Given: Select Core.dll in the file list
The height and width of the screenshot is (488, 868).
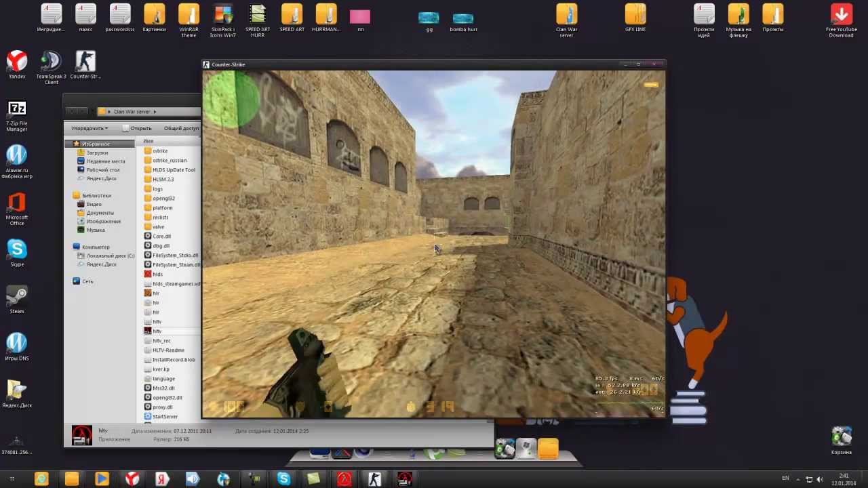Looking at the screenshot, I should pyautogui.click(x=161, y=237).
